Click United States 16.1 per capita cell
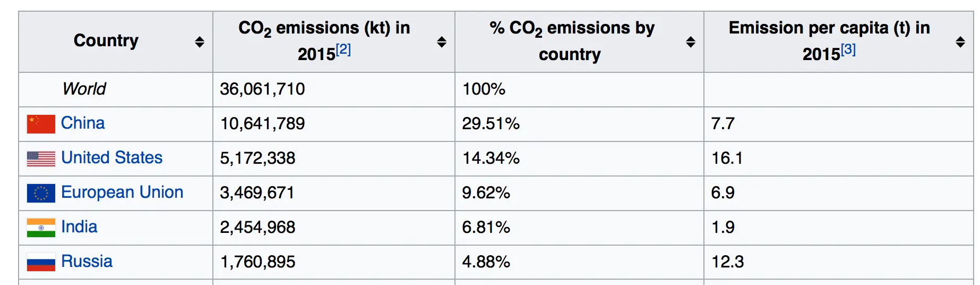 click(x=727, y=158)
